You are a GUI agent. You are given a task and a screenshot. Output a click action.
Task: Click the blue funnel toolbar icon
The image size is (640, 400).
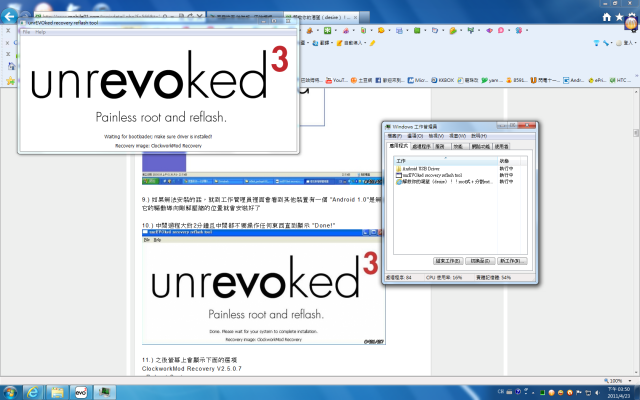click(597, 43)
